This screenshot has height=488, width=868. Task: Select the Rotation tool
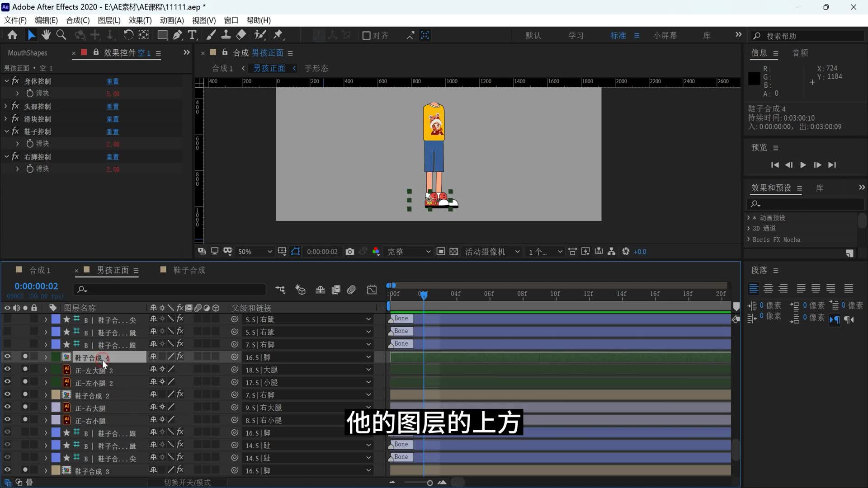click(x=128, y=35)
